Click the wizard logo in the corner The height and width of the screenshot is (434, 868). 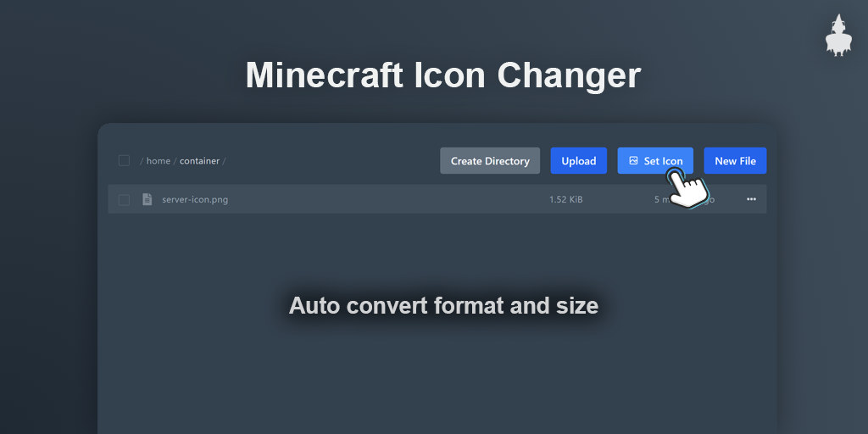(x=838, y=36)
